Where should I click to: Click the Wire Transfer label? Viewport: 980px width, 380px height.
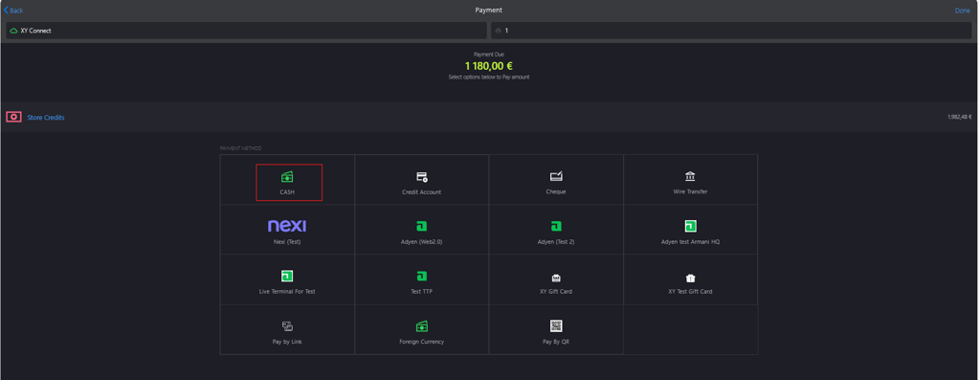click(691, 191)
